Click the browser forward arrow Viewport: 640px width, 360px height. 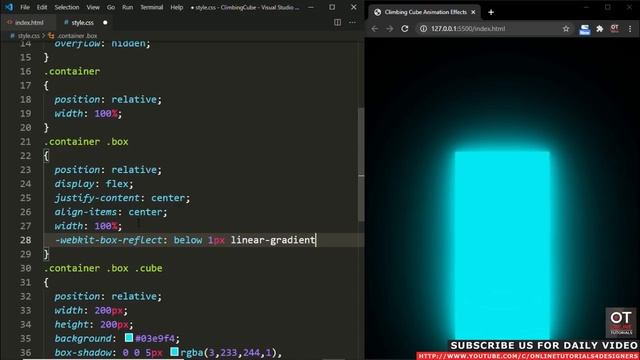[x=389, y=29]
